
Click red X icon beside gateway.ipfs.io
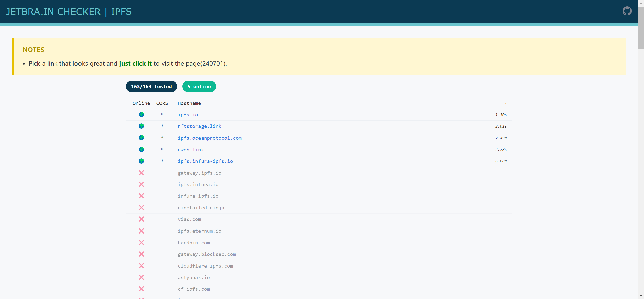(x=141, y=173)
